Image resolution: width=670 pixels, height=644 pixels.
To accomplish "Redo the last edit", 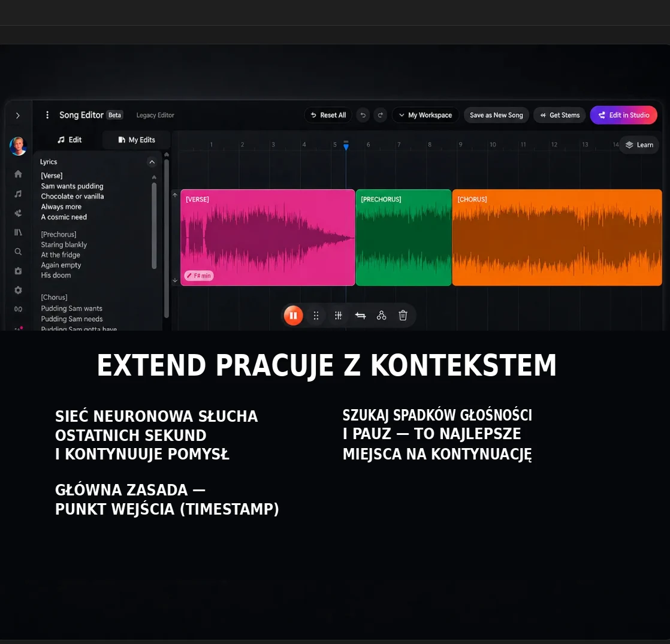I will (381, 115).
